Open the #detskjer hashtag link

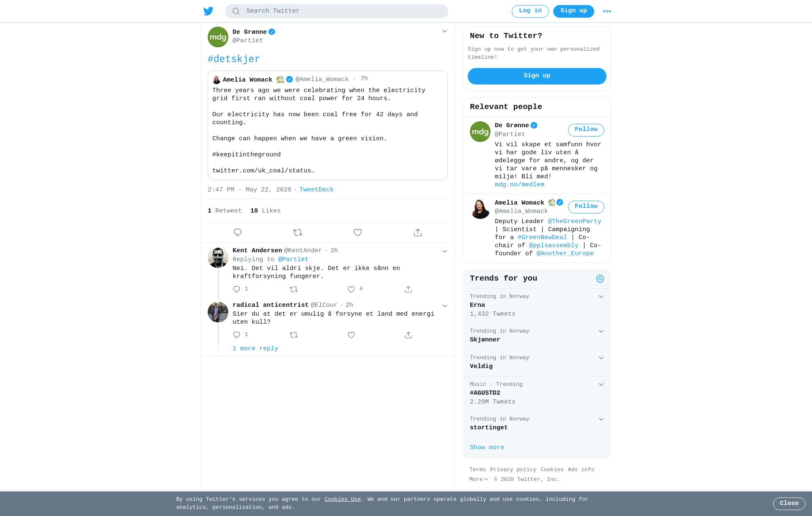point(234,59)
